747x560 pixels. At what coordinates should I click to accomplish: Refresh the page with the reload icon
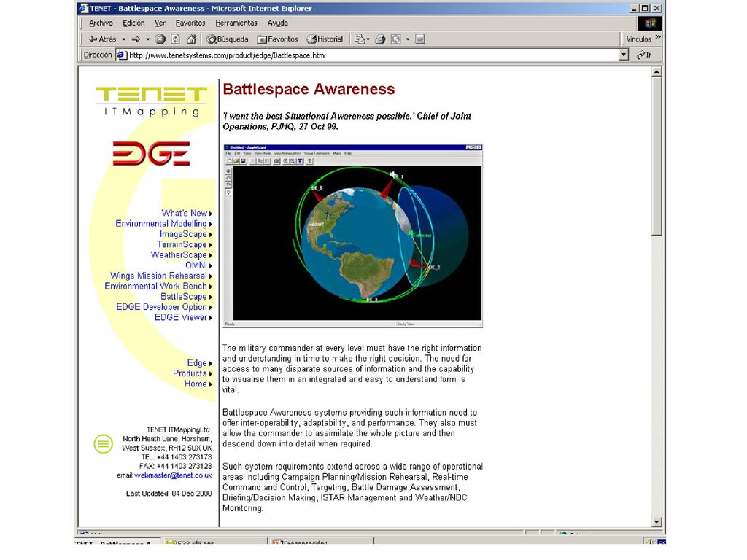175,39
